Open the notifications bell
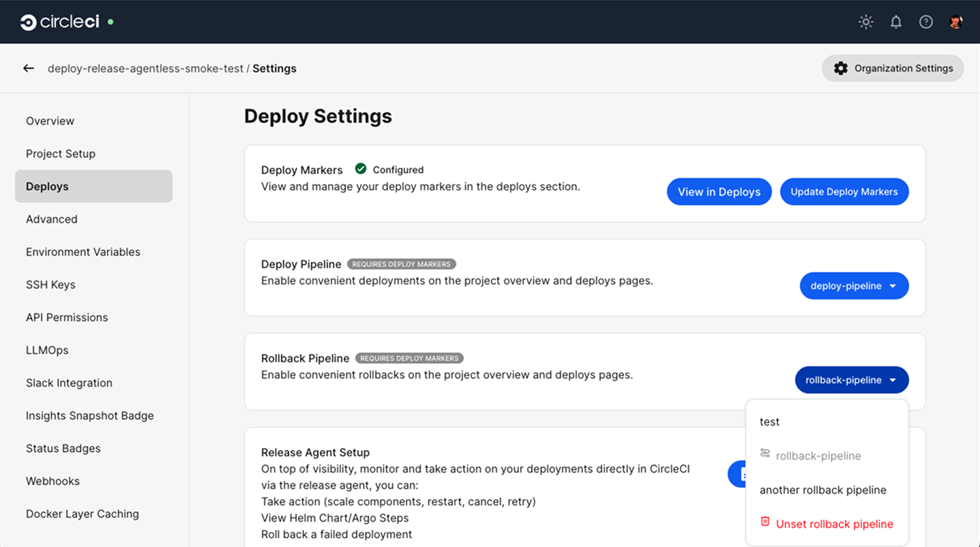The height and width of the screenshot is (547, 980). (895, 21)
